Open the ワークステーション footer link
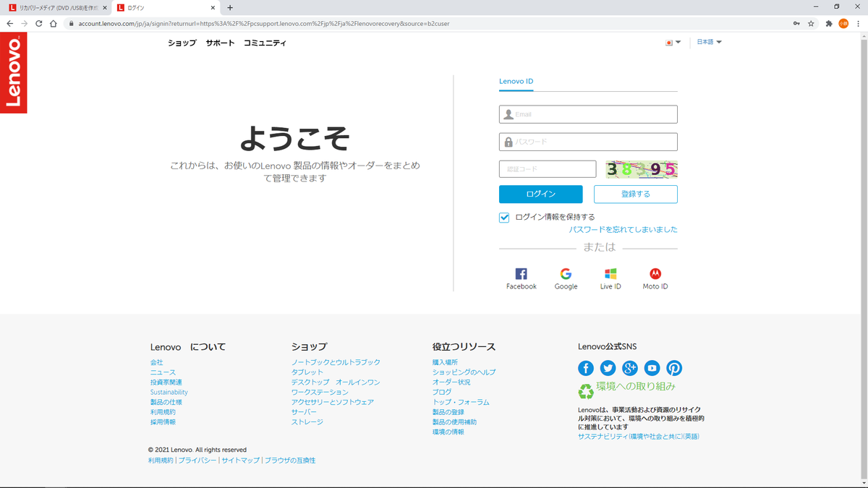Screen dimensions: 868x488 (x=320, y=392)
